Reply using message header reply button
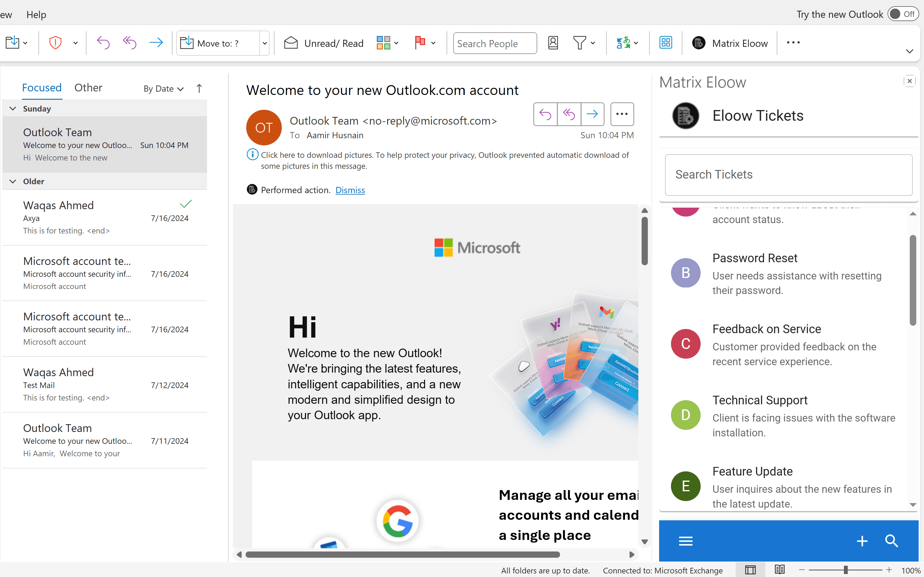924x577 pixels. 545,114
